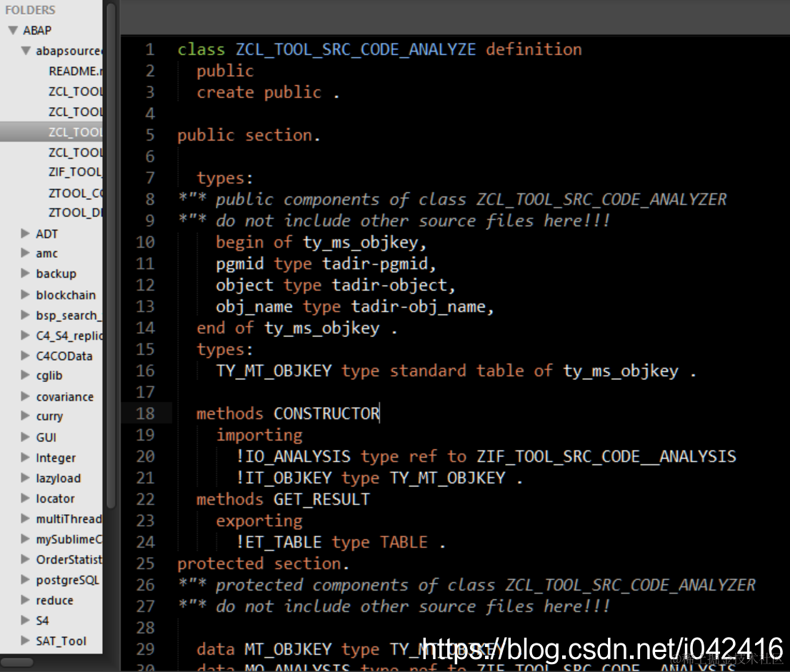Expand the OrderStatist folder arrow

click(x=25, y=559)
